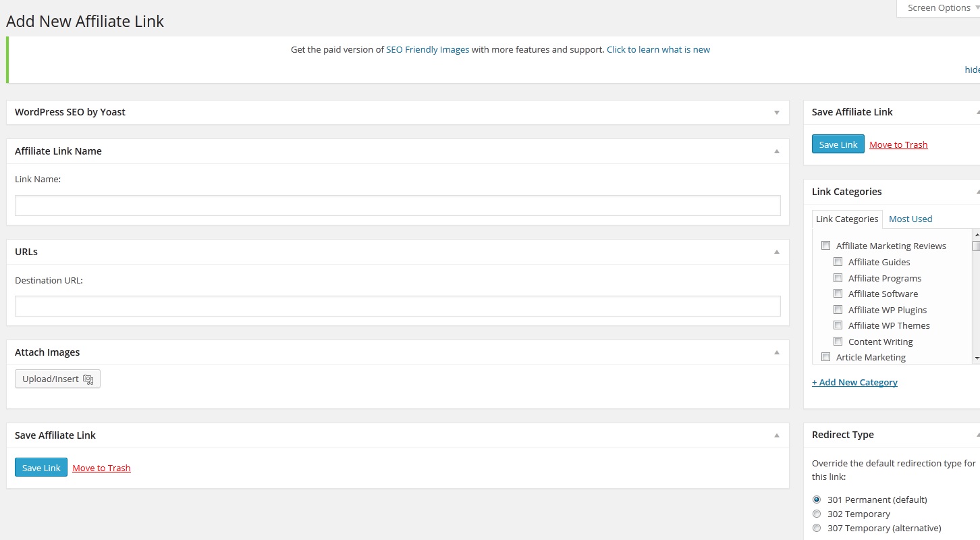Click the 'Click to learn what is new' link
980x540 pixels.
coord(658,49)
